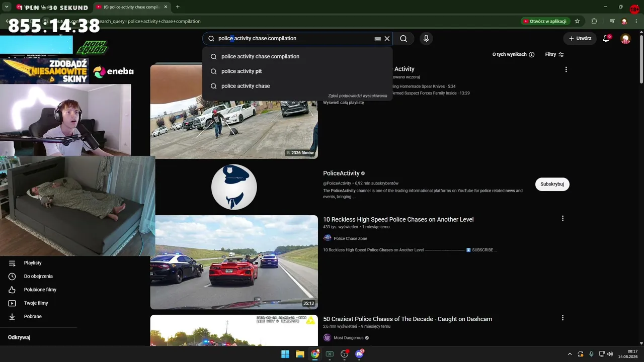Open the PoliceActivity channel title link
The image size is (644, 362).
[341, 173]
